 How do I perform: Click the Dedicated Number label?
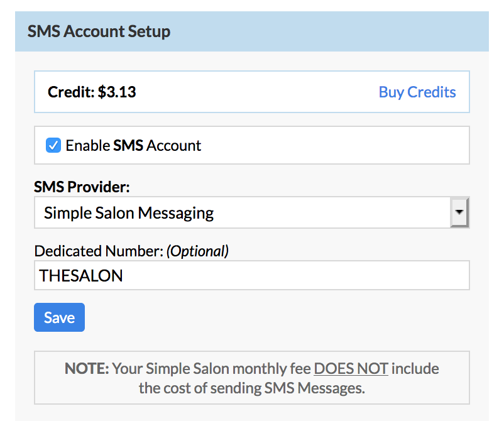(x=98, y=251)
